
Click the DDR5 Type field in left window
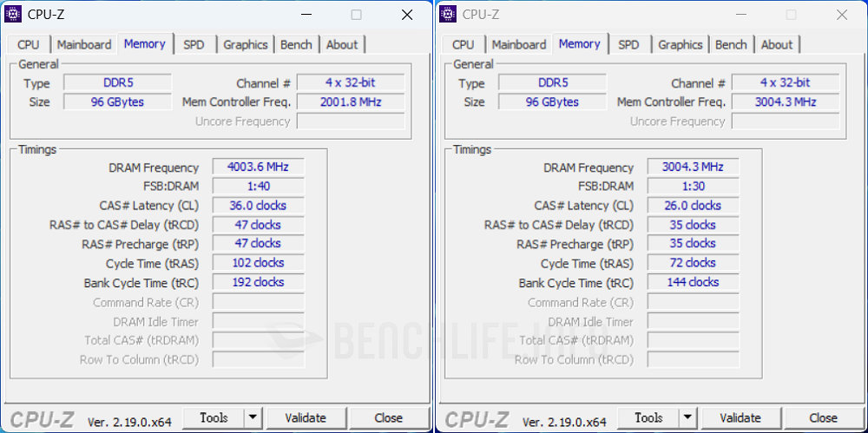pyautogui.click(x=118, y=83)
